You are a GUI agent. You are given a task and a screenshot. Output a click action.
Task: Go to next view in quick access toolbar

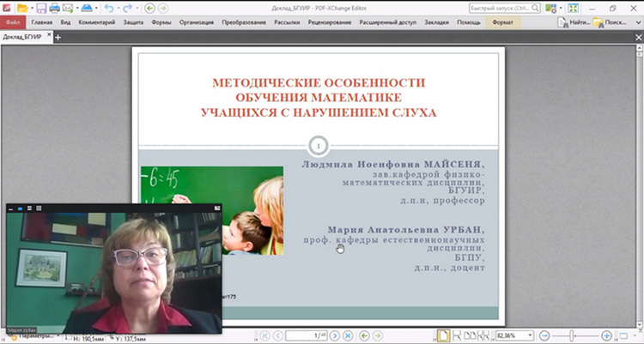click(162, 8)
